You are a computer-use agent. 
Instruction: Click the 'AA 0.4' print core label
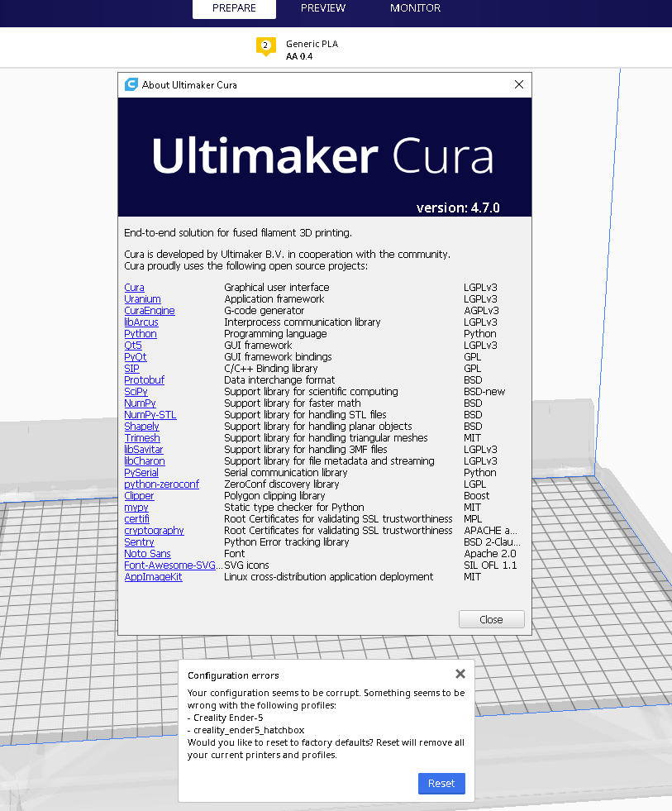[x=299, y=56]
